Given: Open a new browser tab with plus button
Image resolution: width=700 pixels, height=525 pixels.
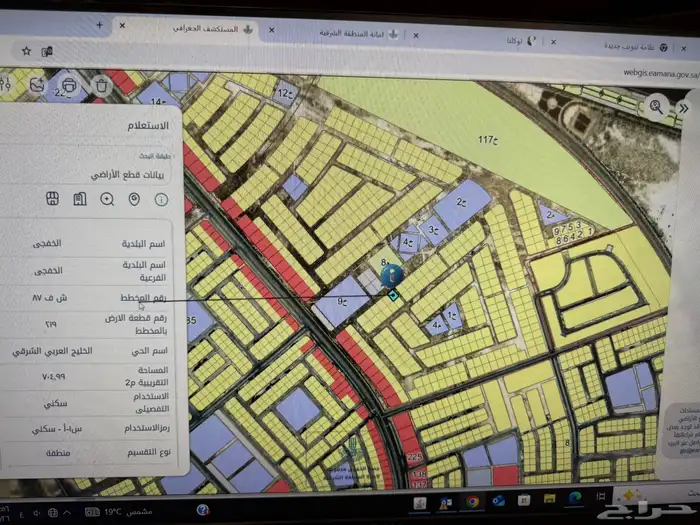Looking at the screenshot, I should tap(100, 22).
